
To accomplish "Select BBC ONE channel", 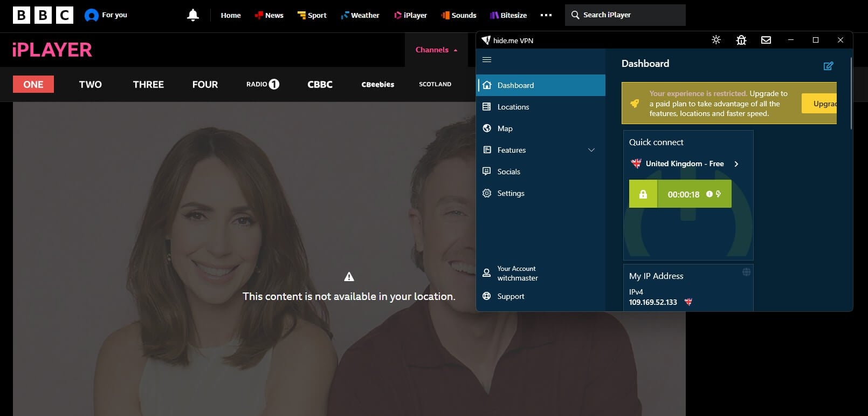I will [x=33, y=84].
